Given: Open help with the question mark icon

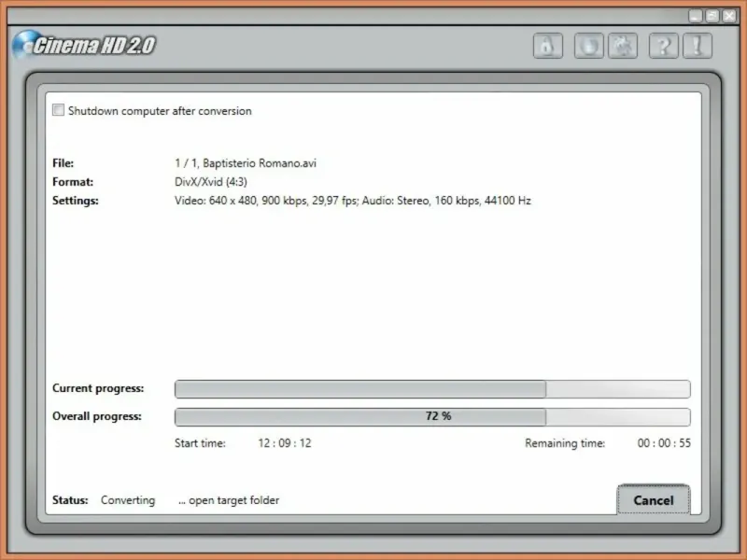Looking at the screenshot, I should coord(664,46).
